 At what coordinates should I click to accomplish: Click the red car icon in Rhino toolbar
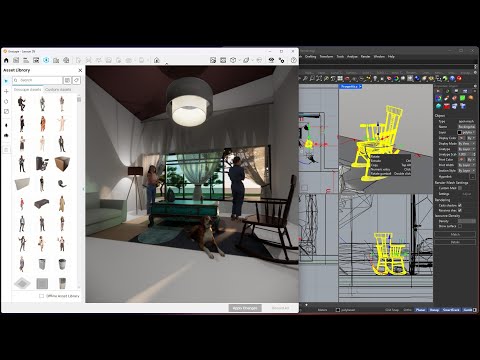347,79
